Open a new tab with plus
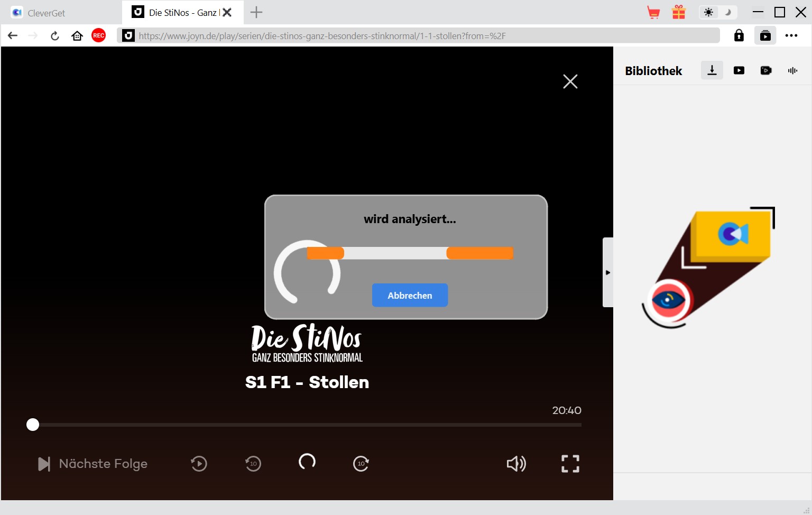The height and width of the screenshot is (515, 812). [x=256, y=12]
